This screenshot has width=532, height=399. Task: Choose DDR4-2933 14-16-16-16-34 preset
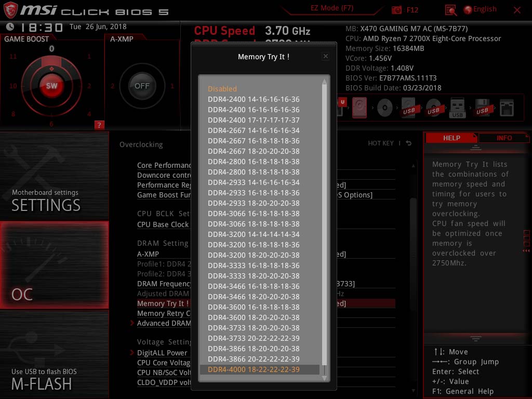tap(254, 182)
